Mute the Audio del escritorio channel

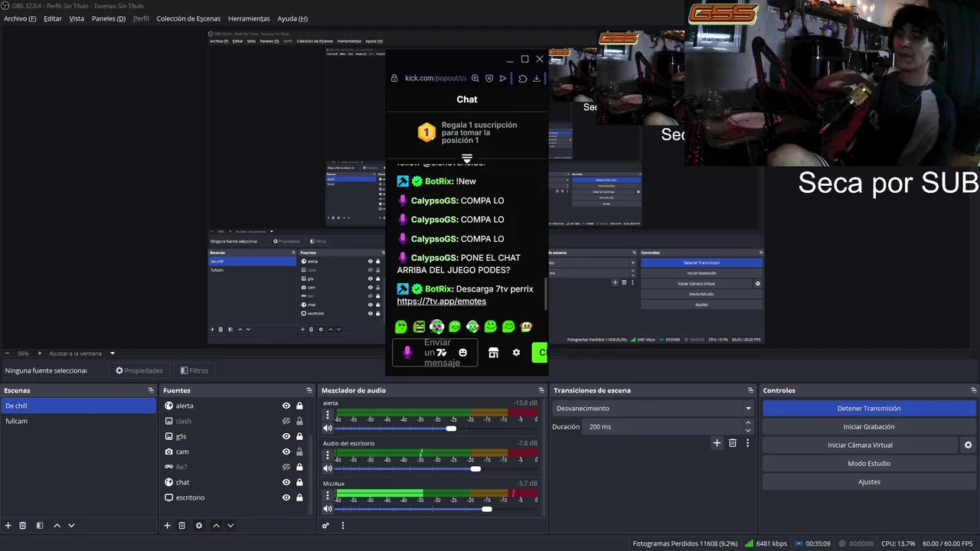click(328, 468)
